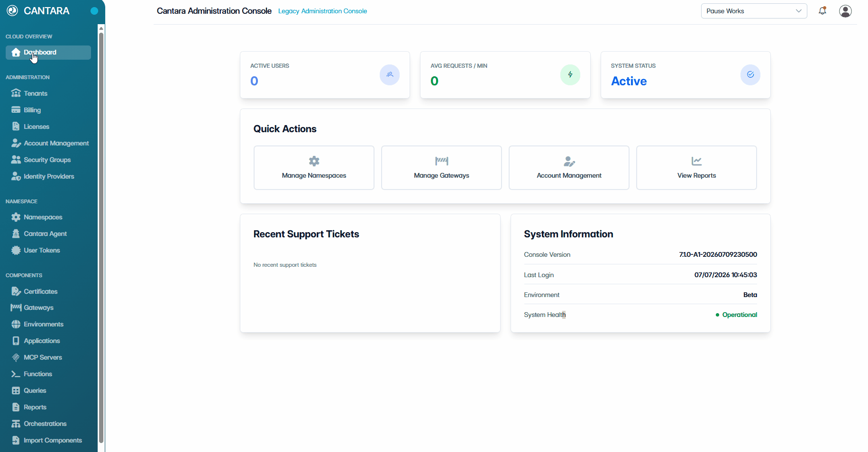Click the Import Components icon

coord(16,440)
